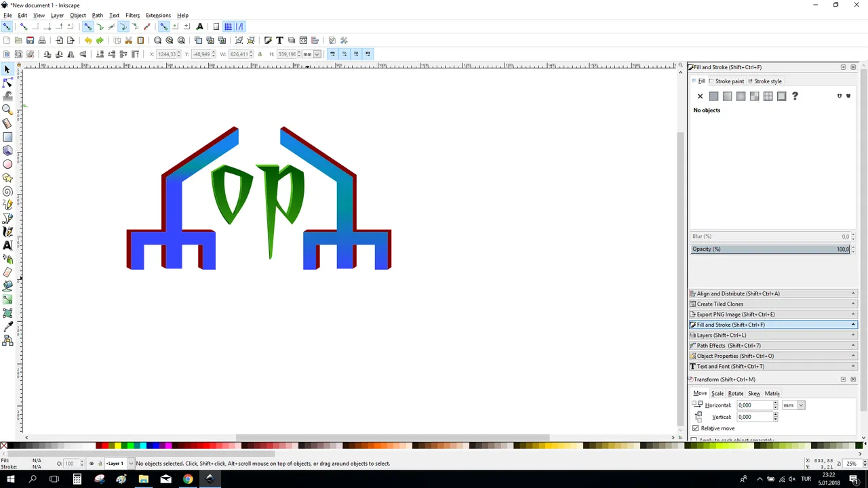Select the Dropper color picker tool
The image size is (868, 488).
click(x=7, y=327)
